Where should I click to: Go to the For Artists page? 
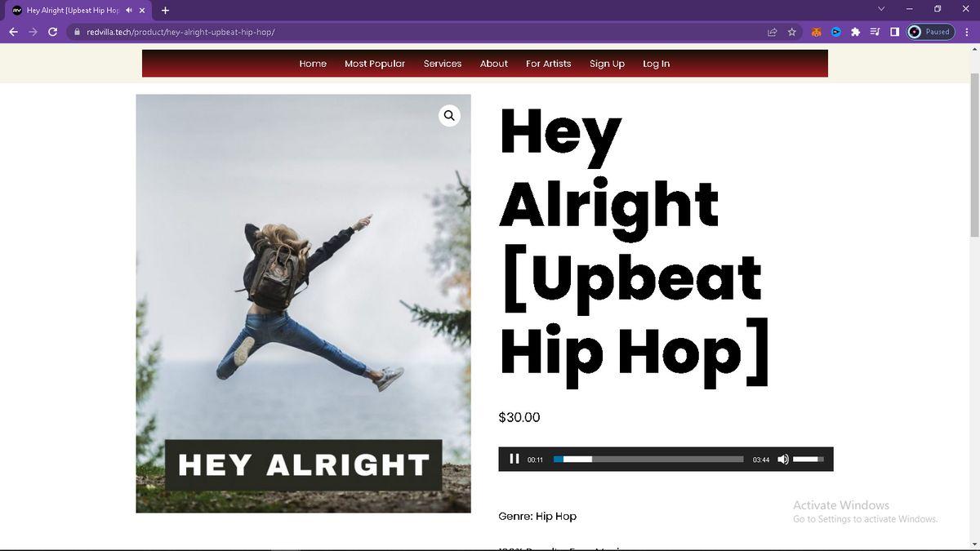tap(548, 64)
